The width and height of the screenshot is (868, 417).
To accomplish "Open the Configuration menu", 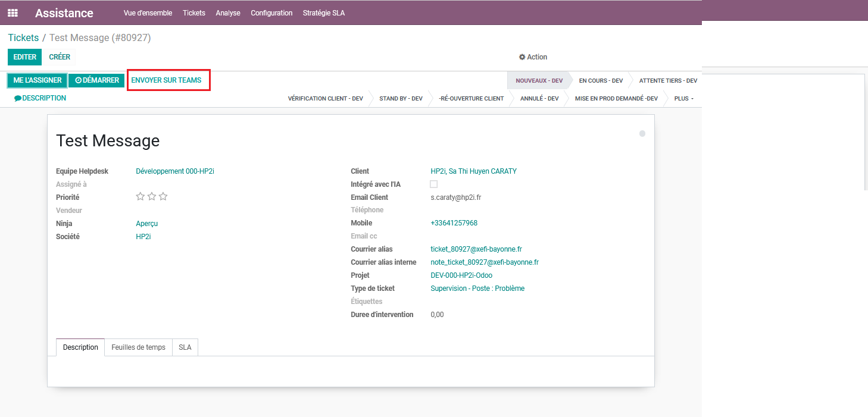I will [271, 13].
